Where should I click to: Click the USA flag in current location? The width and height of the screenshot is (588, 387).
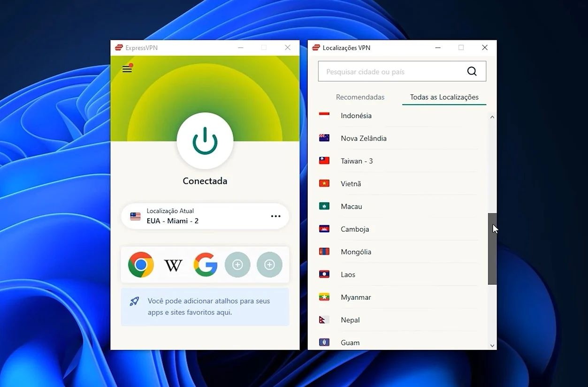pyautogui.click(x=136, y=216)
